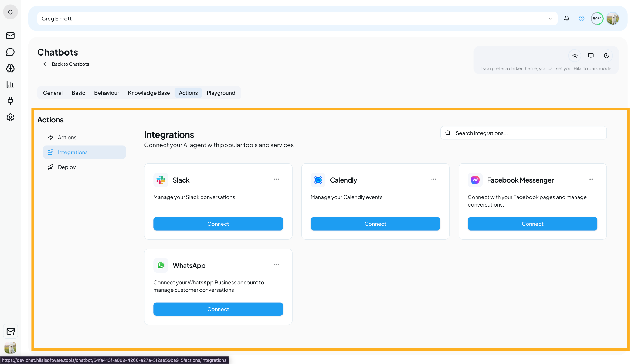This screenshot has height=364, width=635.
Task: Open the help question-mark icon
Action: (582, 18)
